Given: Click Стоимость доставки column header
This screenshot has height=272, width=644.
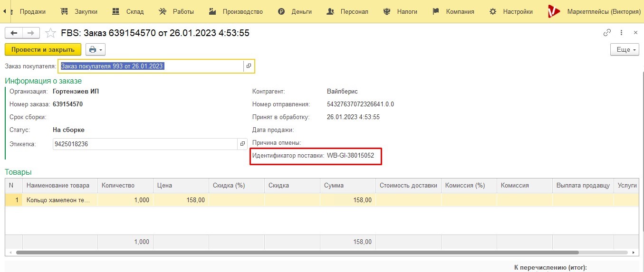Looking at the screenshot, I should [408, 186].
